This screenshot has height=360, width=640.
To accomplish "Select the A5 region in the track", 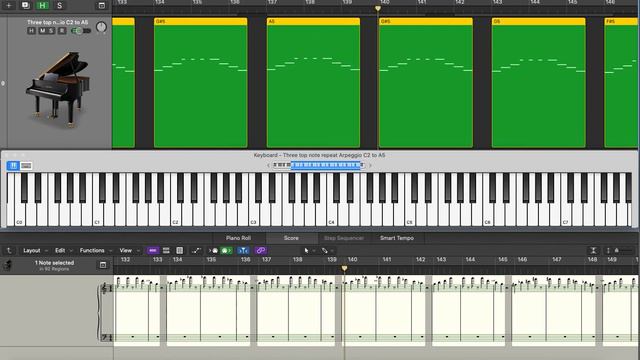I will (x=313, y=82).
